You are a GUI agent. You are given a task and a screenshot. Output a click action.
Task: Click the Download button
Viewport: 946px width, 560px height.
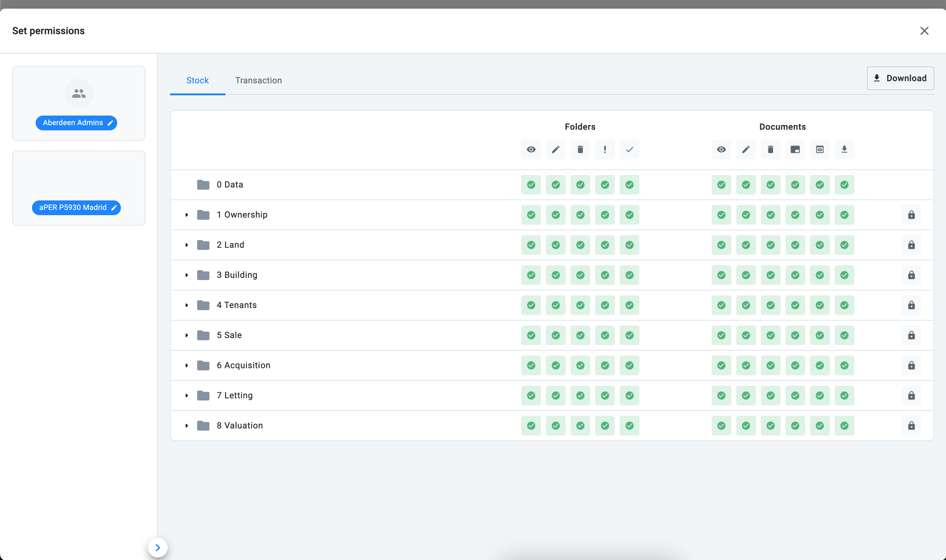click(x=900, y=78)
